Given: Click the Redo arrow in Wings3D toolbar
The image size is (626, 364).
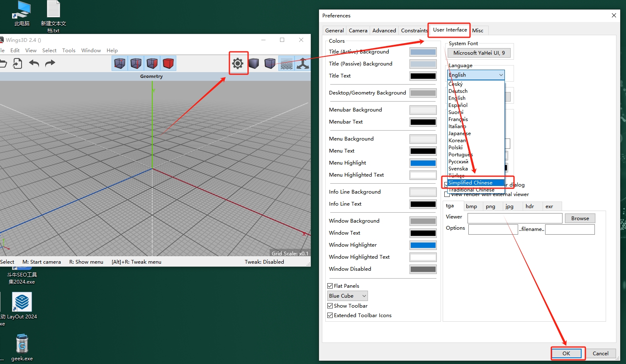Looking at the screenshot, I should [50, 63].
